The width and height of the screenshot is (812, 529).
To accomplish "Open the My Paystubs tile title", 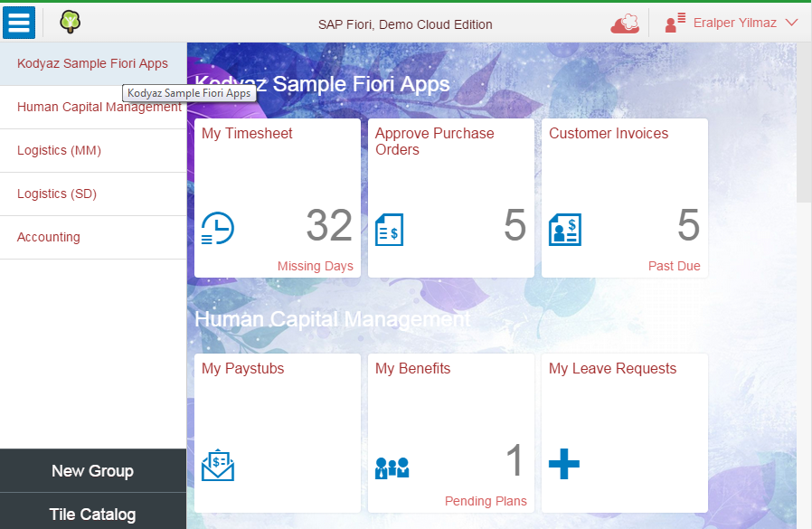I will point(243,369).
